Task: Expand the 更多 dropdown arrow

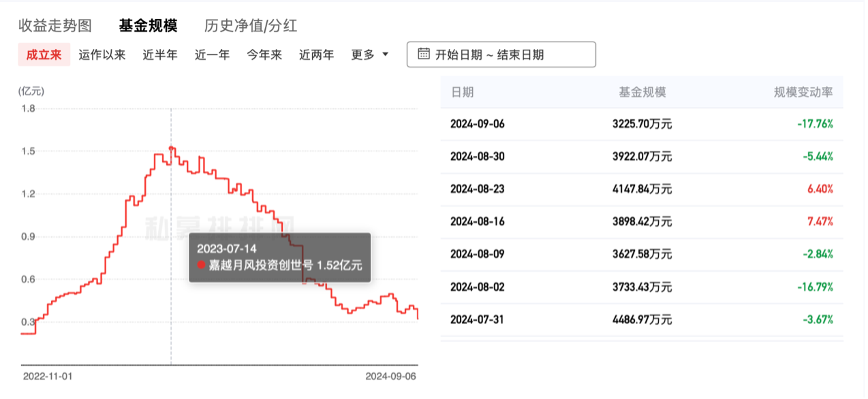Action: [x=386, y=54]
